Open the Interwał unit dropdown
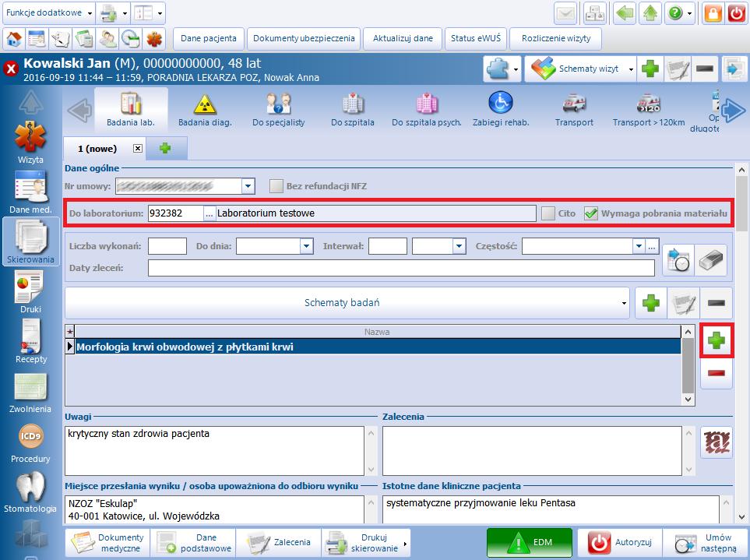Image resolution: width=750 pixels, height=560 pixels. point(459,246)
